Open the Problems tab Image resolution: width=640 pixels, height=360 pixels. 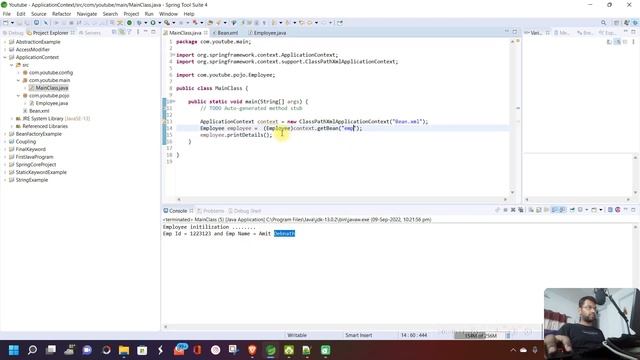point(211,211)
